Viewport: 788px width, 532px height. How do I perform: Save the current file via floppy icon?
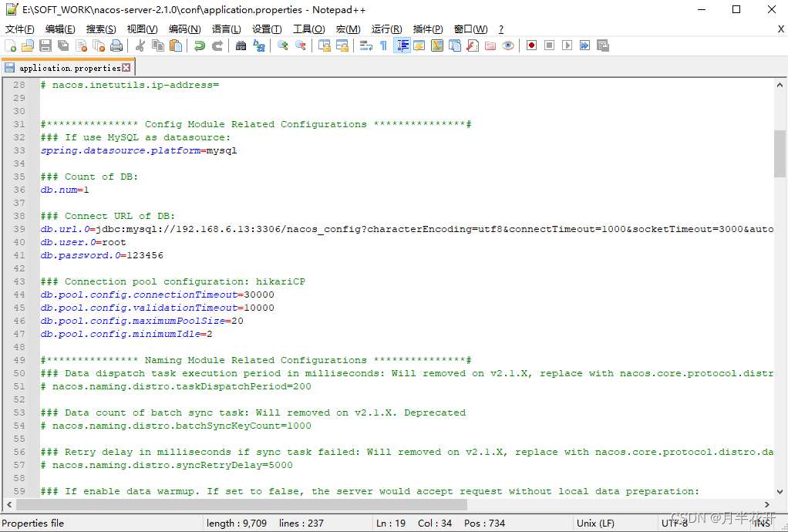click(x=45, y=45)
